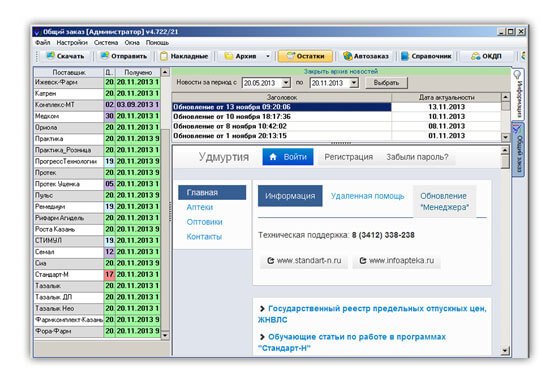Switch to the Общий заказ side tab

point(518,150)
